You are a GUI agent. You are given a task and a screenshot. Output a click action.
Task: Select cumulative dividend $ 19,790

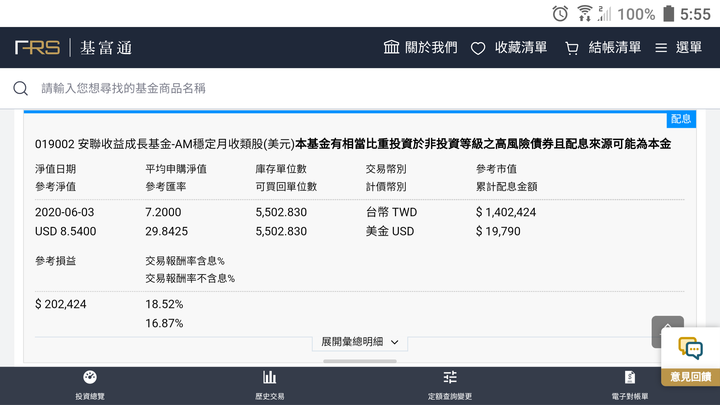498,231
